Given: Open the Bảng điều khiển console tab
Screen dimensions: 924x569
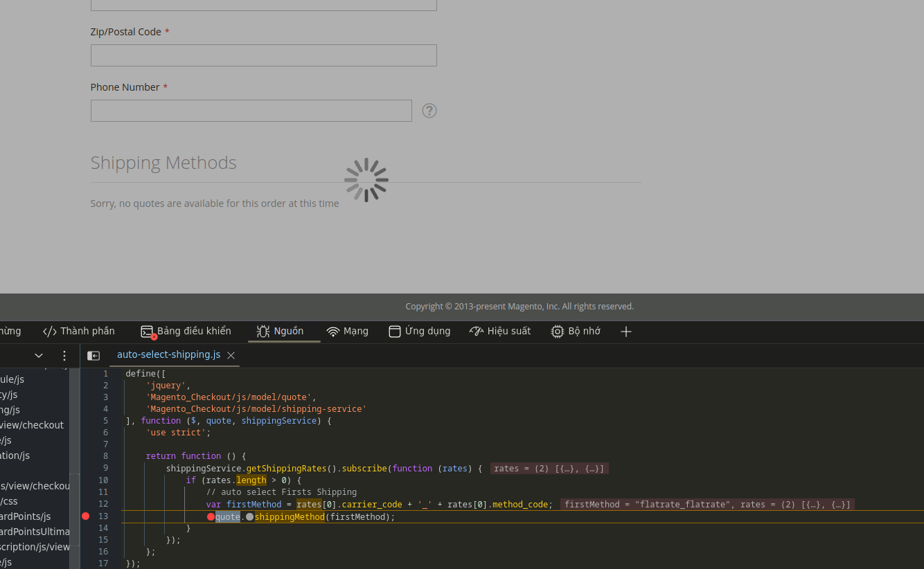Looking at the screenshot, I should (x=186, y=332).
